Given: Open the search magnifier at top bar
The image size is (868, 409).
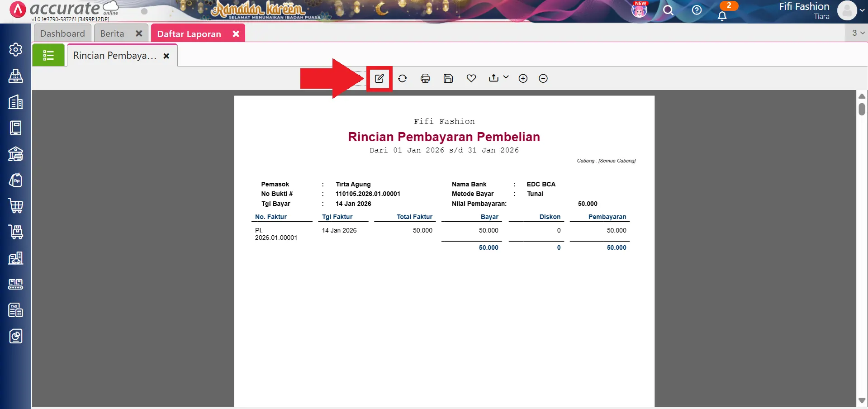Looking at the screenshot, I should tap(669, 11).
